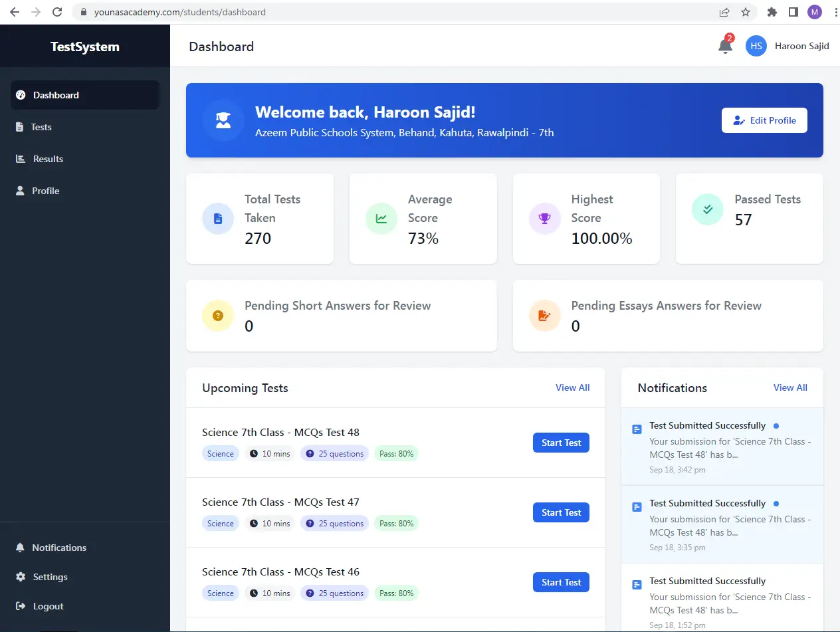The width and height of the screenshot is (840, 632).
Task: Click the Edit Profile button
Action: tap(764, 120)
